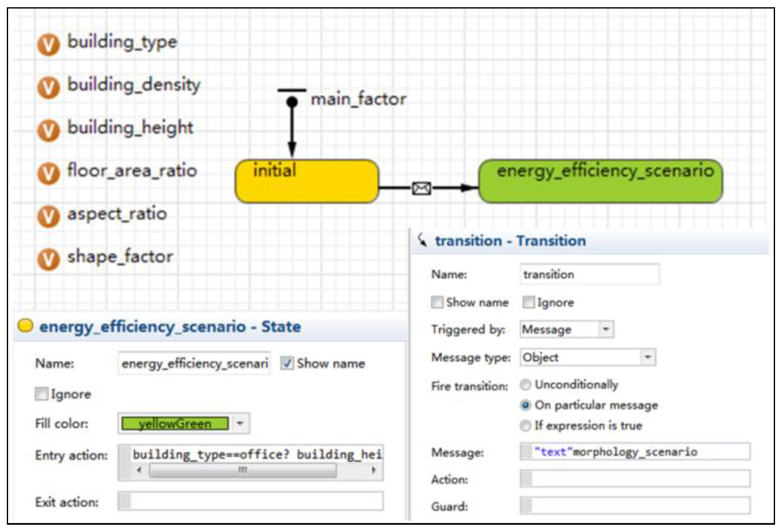Click the shape_factor variable icon
Viewport: 781px width, 532px height.
coord(48,259)
